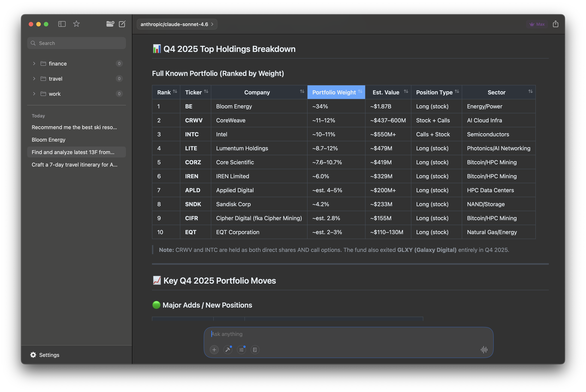Start voice input with waveform icon

pos(484,350)
